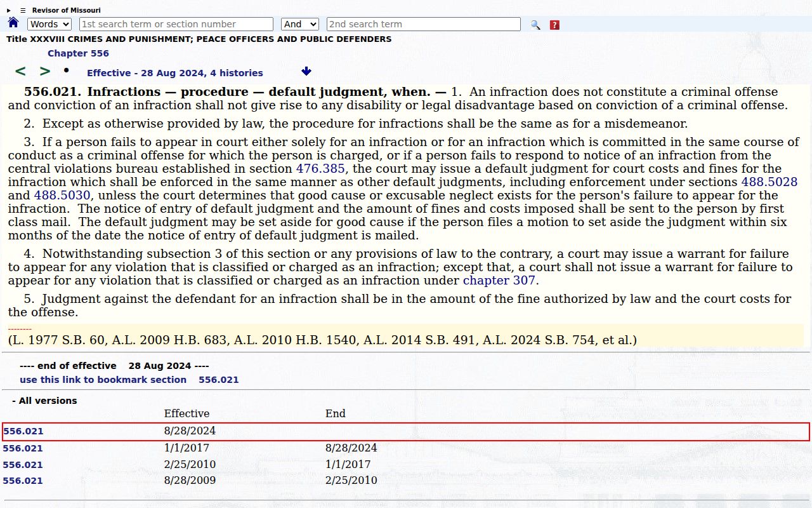
Task: Go to next section with the right arrow
Action: (45, 71)
